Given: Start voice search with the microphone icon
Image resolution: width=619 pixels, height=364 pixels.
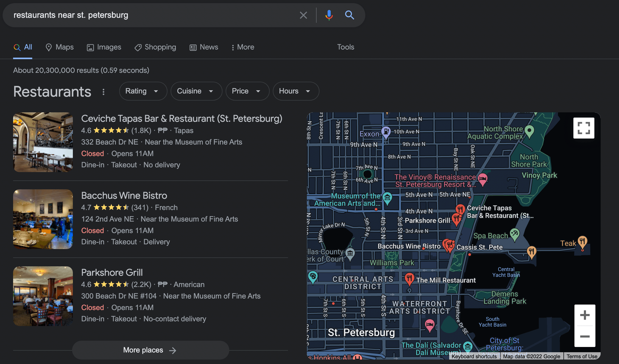Looking at the screenshot, I should click(x=329, y=15).
